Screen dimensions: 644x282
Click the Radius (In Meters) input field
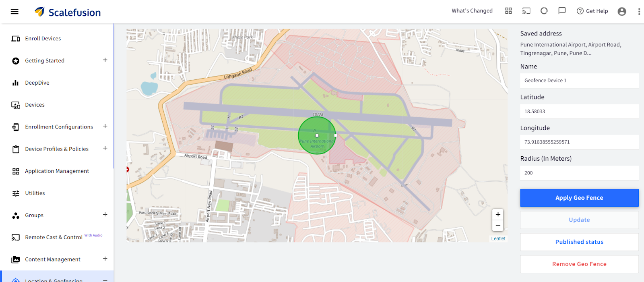(x=579, y=173)
